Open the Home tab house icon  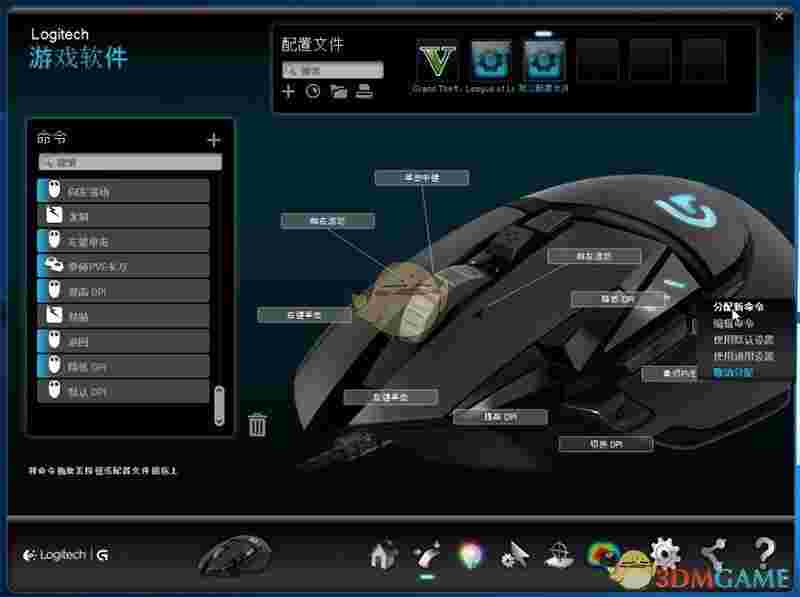384,554
